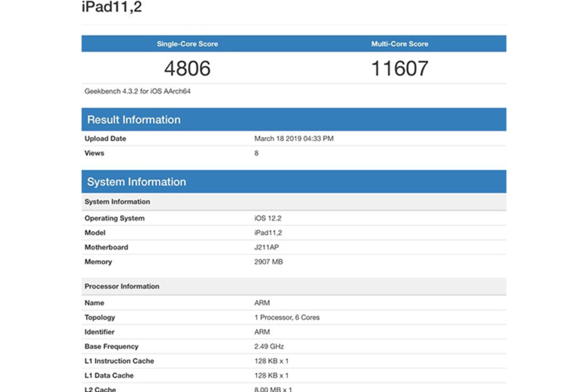Click the Model value iPad11,2 in table
This screenshot has height=392, width=588.
(268, 233)
